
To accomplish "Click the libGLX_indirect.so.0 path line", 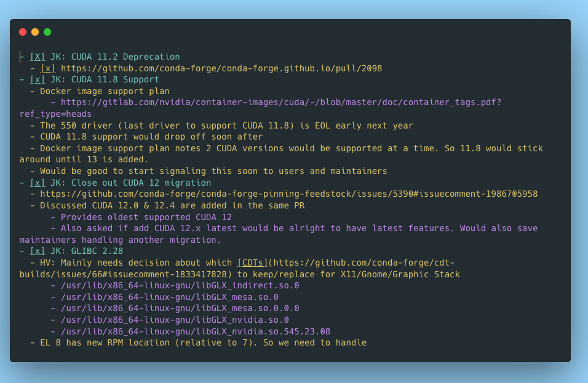I will 180,285.
